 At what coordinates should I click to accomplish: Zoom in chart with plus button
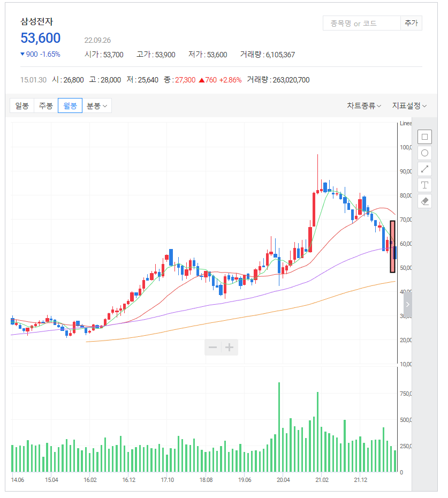(230, 347)
